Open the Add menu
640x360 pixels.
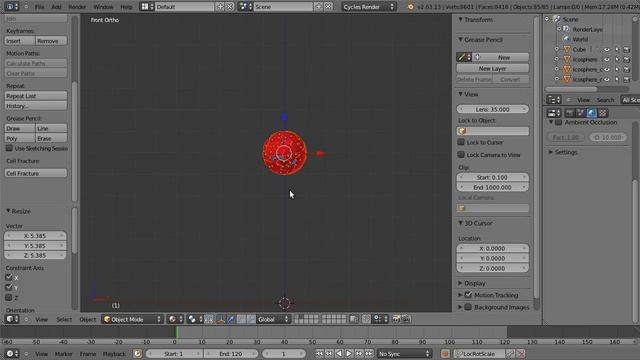(x=56, y=7)
